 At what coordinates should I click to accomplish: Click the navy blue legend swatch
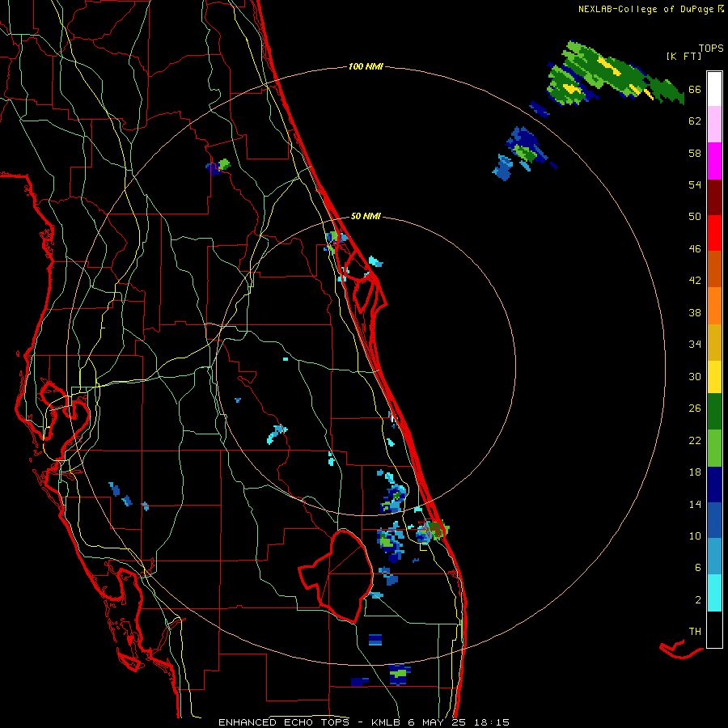point(714,485)
